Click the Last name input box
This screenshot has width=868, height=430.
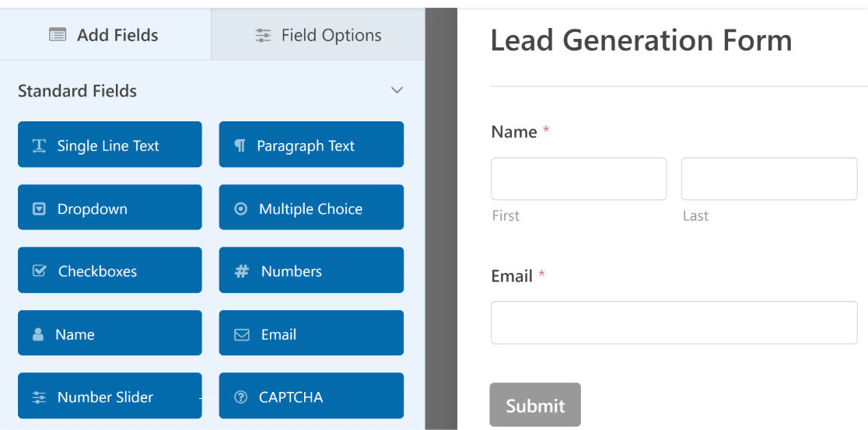coord(769,179)
